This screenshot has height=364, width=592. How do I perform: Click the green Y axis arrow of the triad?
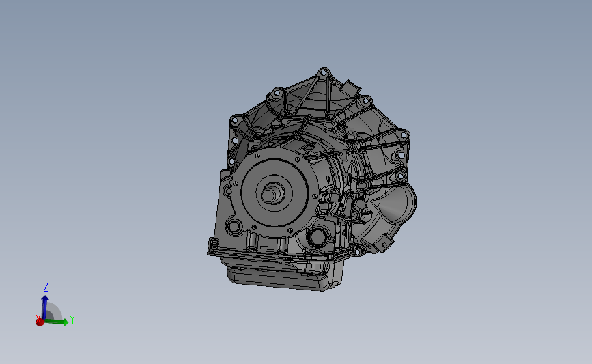click(57, 322)
